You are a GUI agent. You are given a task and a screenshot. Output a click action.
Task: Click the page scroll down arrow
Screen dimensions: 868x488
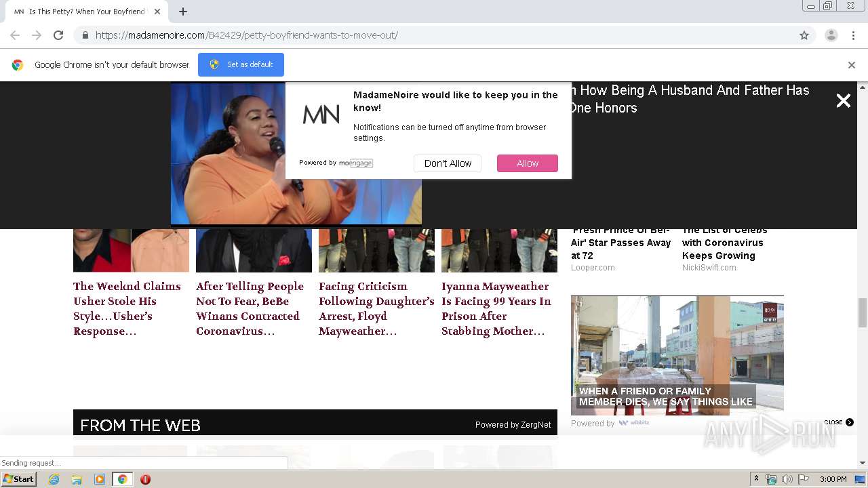click(x=863, y=463)
